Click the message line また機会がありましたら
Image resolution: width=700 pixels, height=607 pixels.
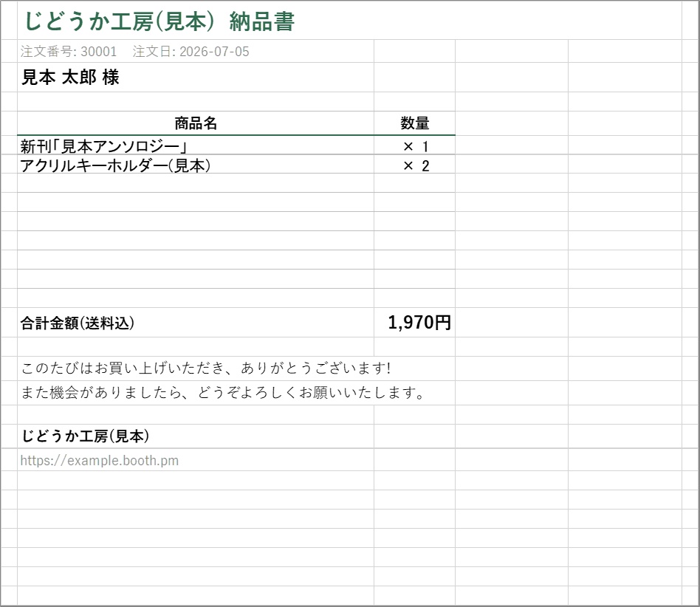222,393
